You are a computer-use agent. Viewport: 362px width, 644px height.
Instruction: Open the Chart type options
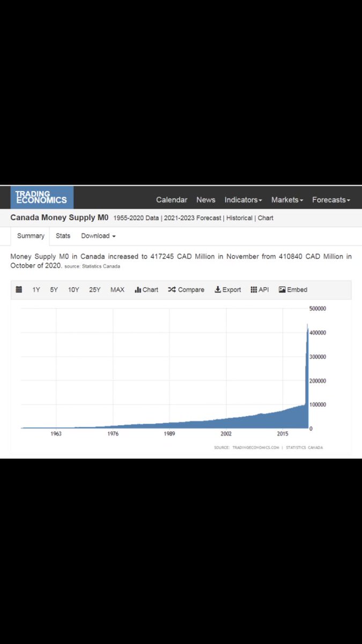tap(146, 290)
